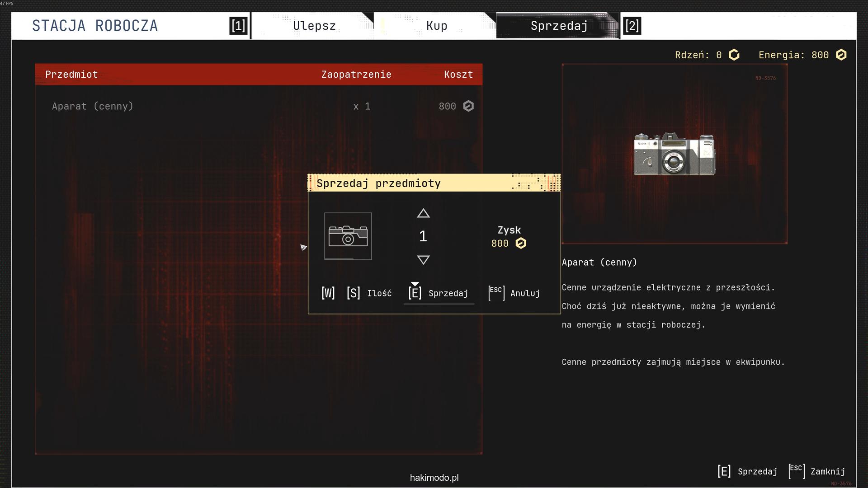Click the [2] next tab key icon
Viewport: 868px width, 488px height.
click(x=632, y=26)
